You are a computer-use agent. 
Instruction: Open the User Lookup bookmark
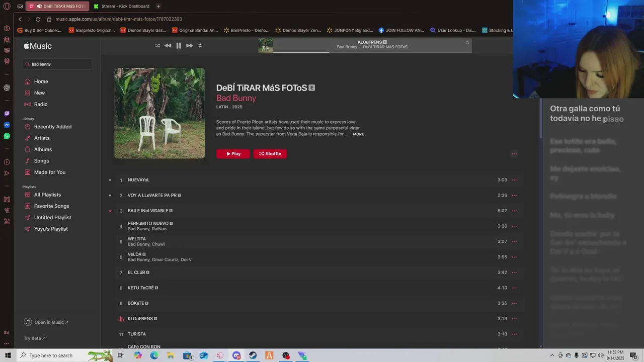[x=453, y=30]
